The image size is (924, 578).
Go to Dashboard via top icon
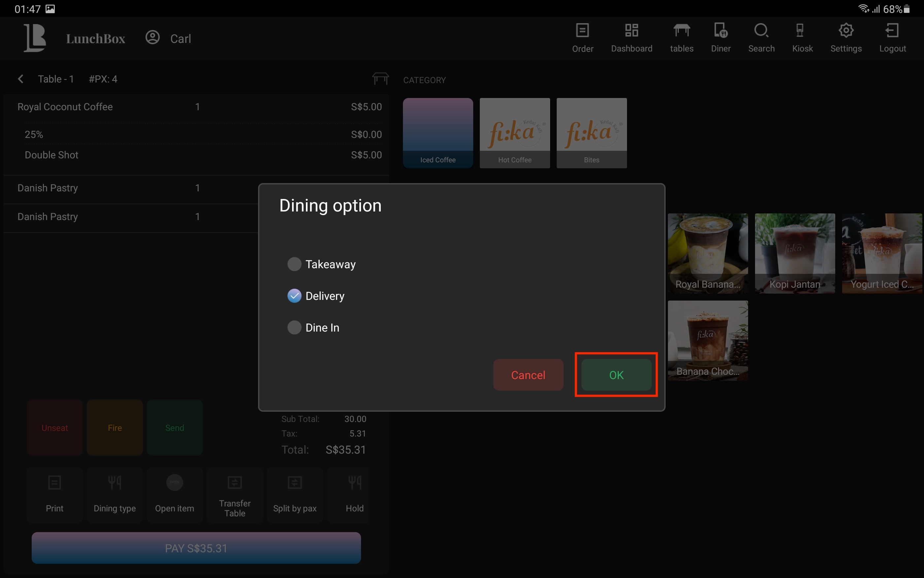pos(631,38)
